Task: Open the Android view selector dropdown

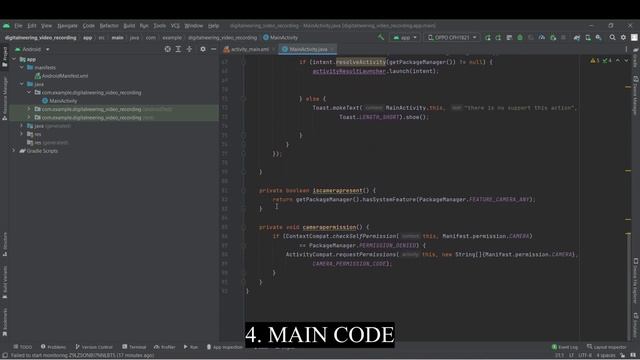Action: (33, 49)
